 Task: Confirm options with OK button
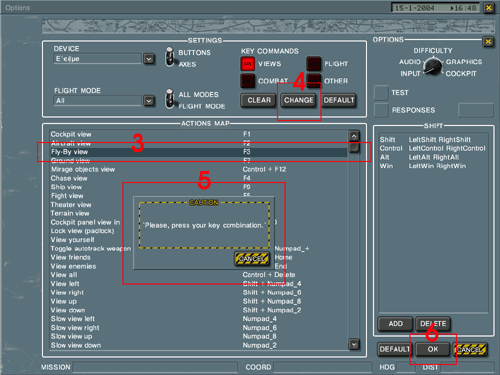(433, 349)
